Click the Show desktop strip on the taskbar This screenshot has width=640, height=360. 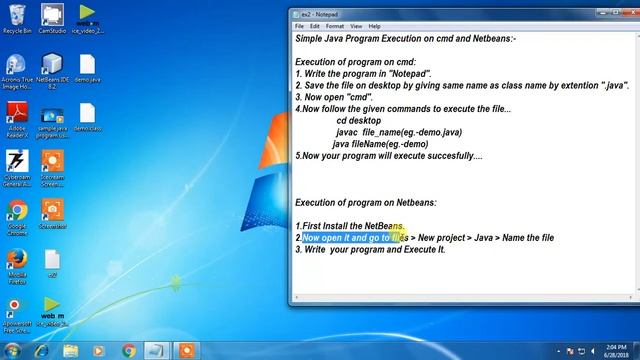click(637, 351)
